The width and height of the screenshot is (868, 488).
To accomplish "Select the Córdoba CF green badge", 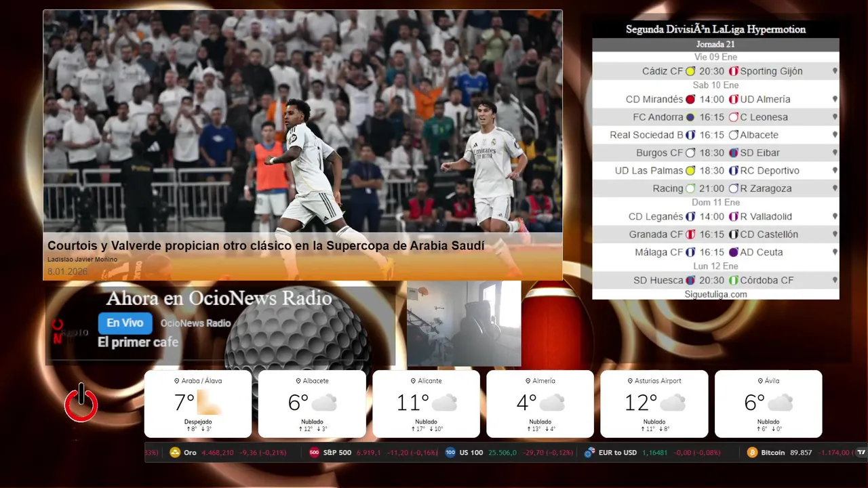I will pyautogui.click(x=733, y=281).
